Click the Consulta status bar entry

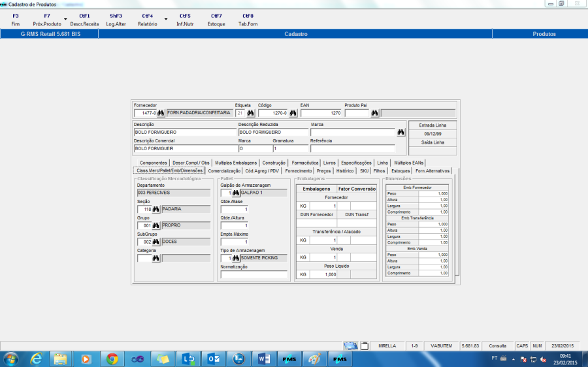[x=497, y=345]
